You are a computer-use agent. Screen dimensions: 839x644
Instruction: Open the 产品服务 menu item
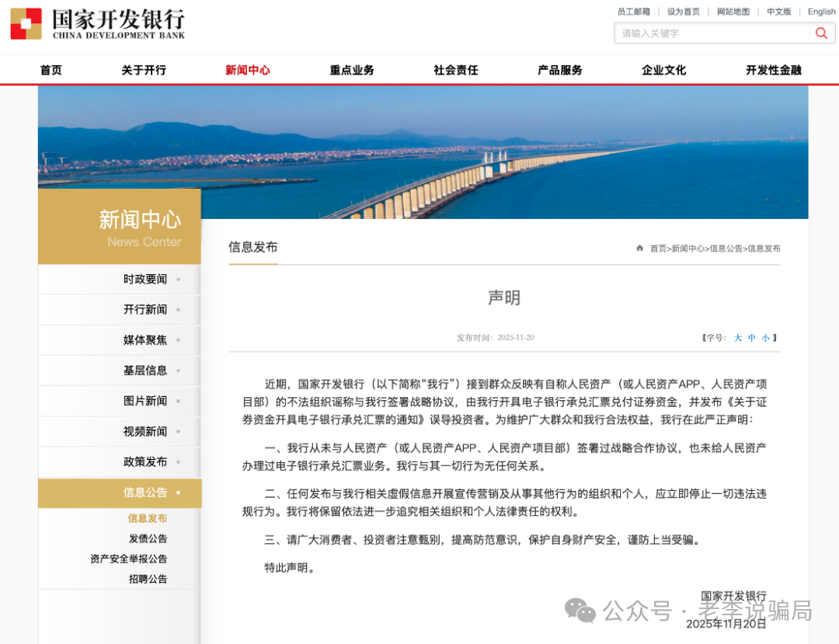click(x=558, y=69)
